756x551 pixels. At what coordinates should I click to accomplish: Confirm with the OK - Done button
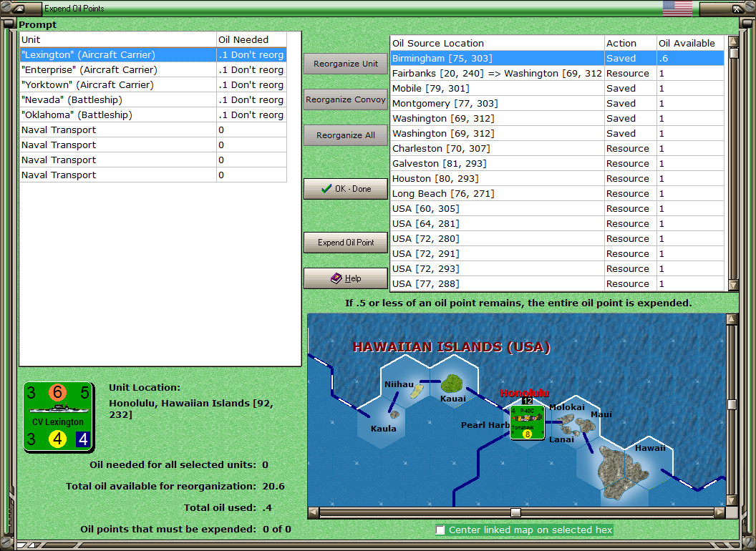pyautogui.click(x=346, y=189)
